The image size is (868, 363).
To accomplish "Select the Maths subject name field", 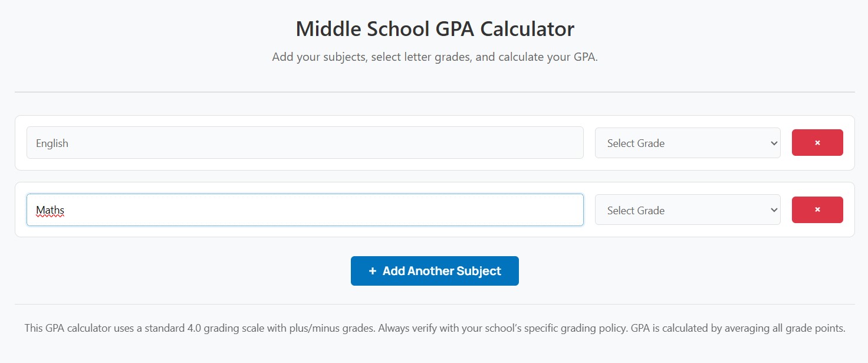I will 304,210.
